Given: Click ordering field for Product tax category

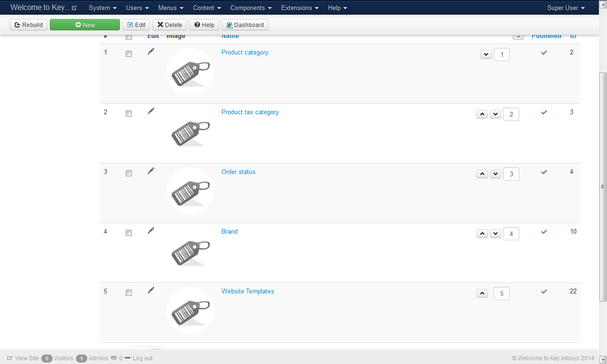Looking at the screenshot, I should coord(511,114).
